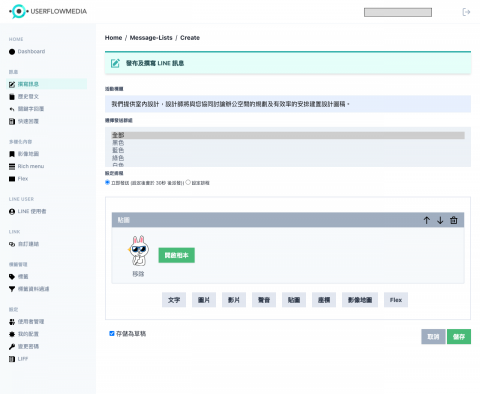
Task: Click the tag icon in sidebar
Action: (x=12, y=276)
